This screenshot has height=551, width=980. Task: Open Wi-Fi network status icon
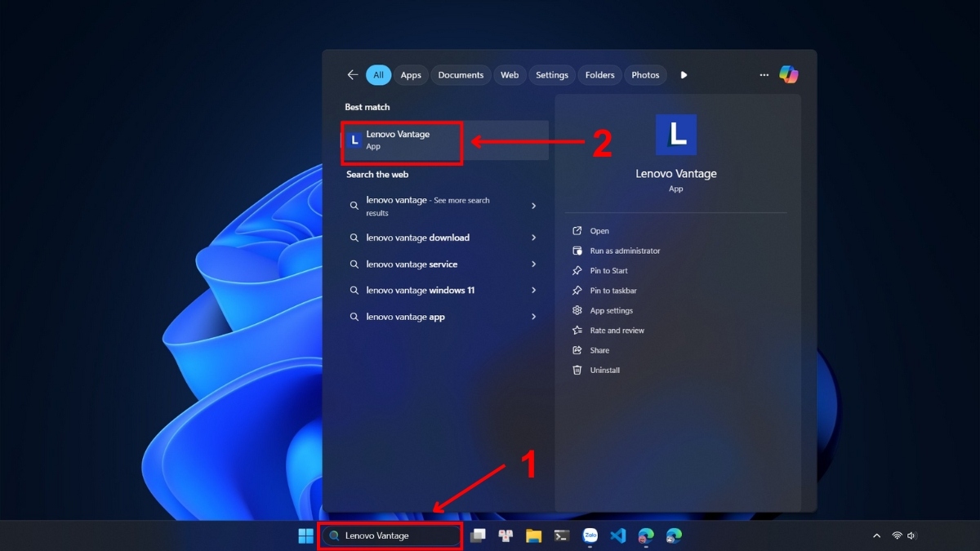coord(897,536)
